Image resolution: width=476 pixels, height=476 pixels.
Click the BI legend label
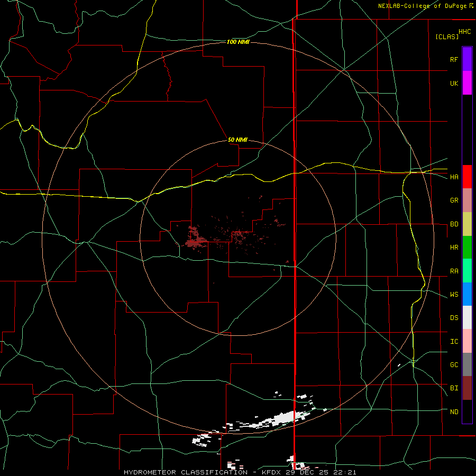(x=454, y=388)
